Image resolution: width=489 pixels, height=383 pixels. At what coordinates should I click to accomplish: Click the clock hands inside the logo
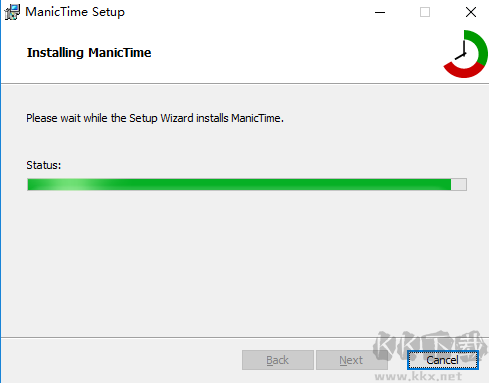[x=462, y=50]
